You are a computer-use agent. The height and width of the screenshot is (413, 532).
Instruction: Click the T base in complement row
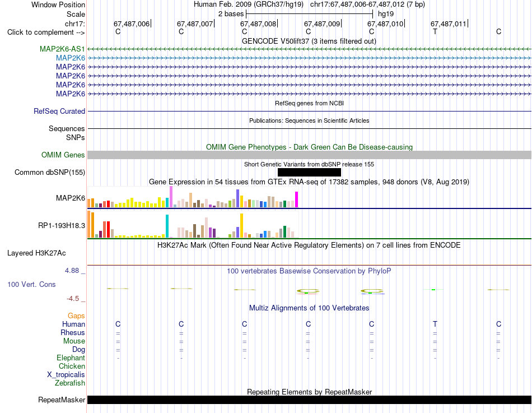435,31
